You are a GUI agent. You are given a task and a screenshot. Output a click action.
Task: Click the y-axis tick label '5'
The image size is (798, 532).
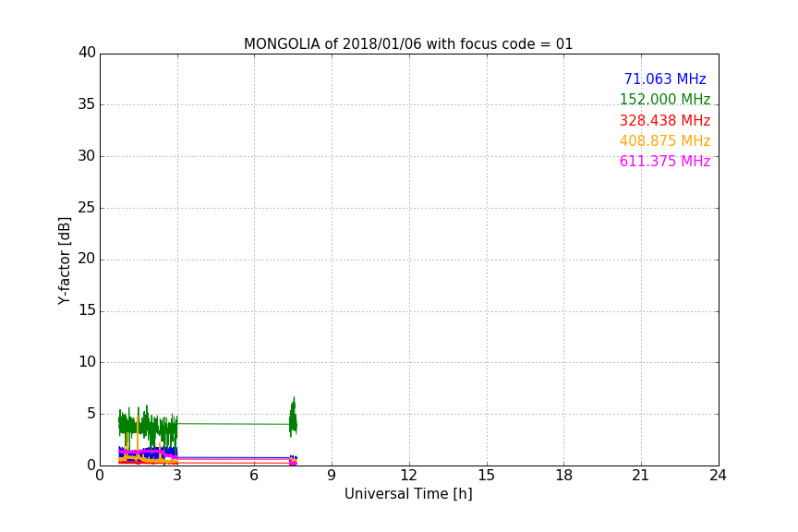click(91, 414)
